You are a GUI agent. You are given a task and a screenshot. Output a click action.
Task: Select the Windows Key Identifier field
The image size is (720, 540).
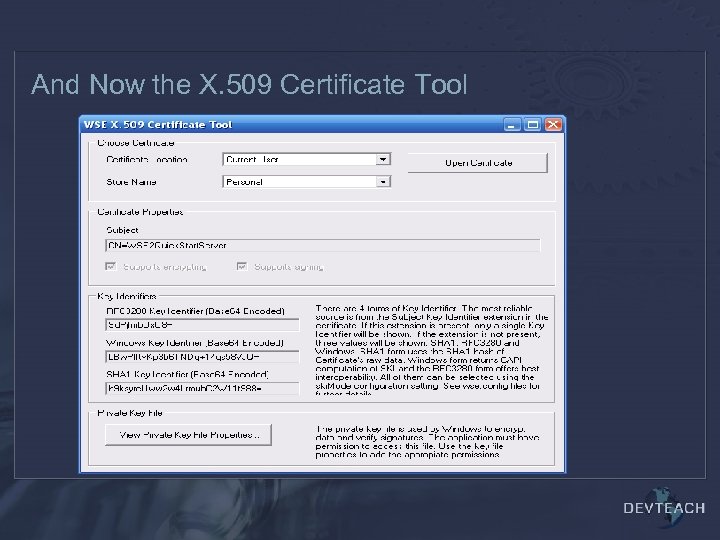pos(202,357)
